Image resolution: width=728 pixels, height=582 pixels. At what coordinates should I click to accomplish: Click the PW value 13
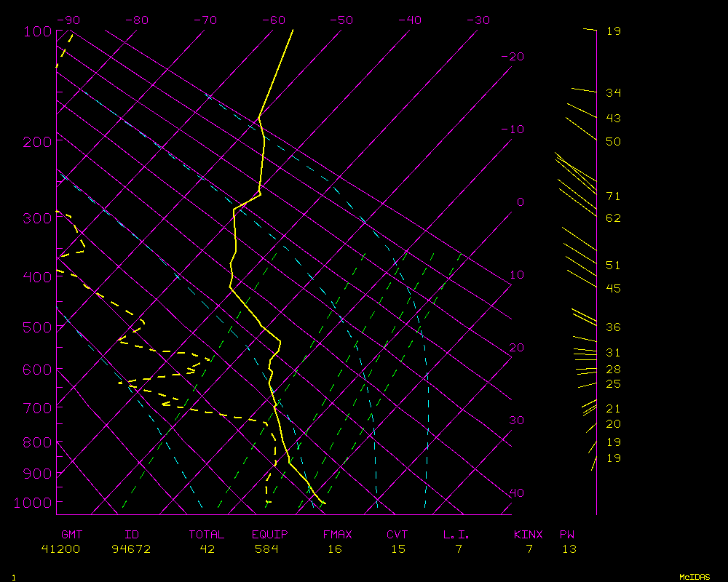click(569, 549)
